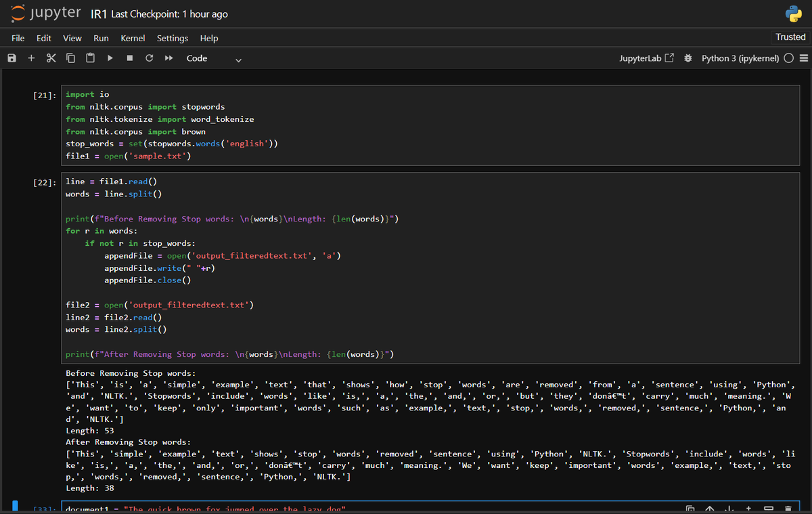Image resolution: width=812 pixels, height=514 pixels.
Task: Rename the notebook by clicking IR1 title
Action: click(99, 14)
